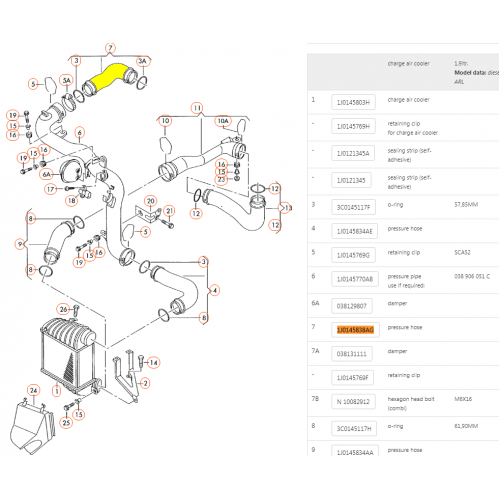This screenshot has width=500, height=500.
Task: Click callout 14 in the diagram
Action: tap(154, 362)
